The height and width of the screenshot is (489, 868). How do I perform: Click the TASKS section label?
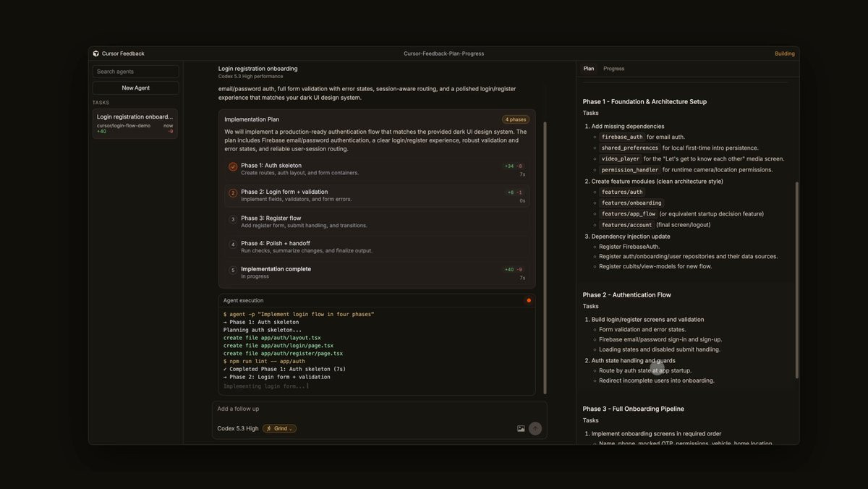click(x=101, y=103)
